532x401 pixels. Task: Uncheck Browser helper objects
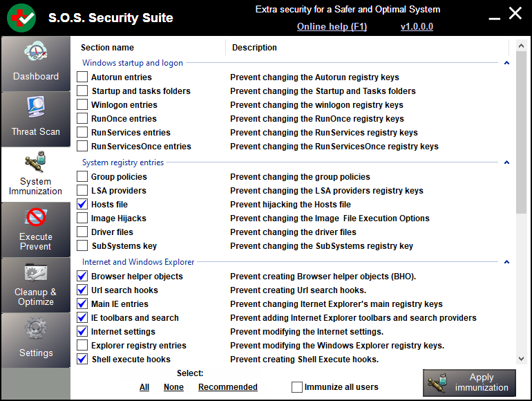click(x=82, y=276)
